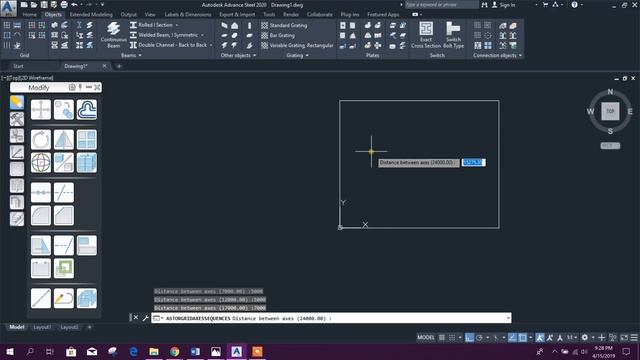Select the Chamfer tool in Modify palette

tap(64, 215)
